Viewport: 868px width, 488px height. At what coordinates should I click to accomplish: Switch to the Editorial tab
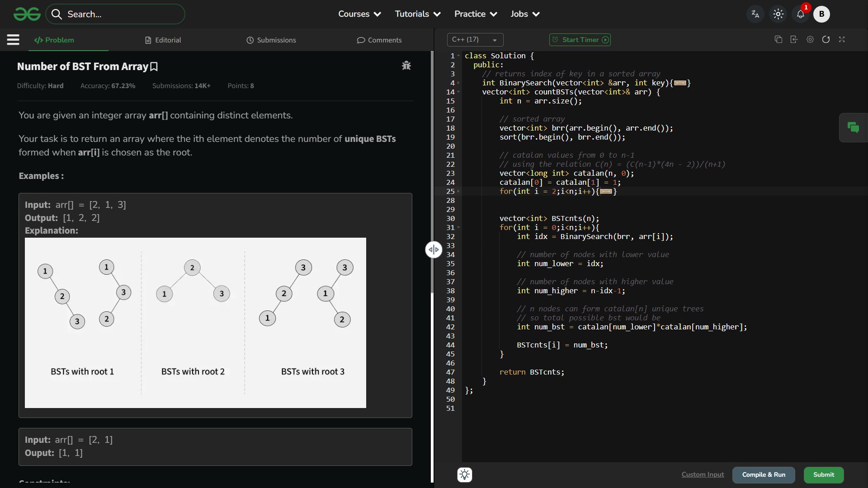click(163, 40)
